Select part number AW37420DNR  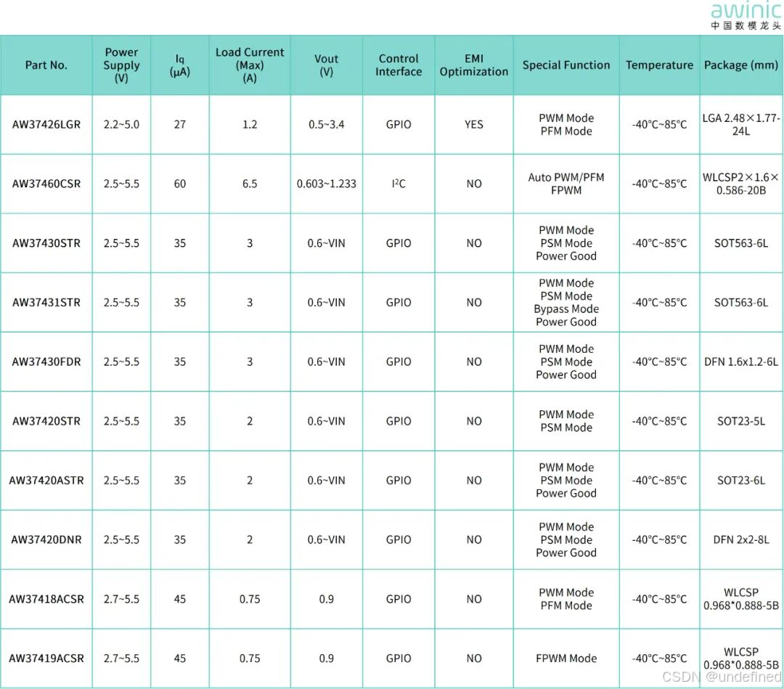tap(46, 539)
